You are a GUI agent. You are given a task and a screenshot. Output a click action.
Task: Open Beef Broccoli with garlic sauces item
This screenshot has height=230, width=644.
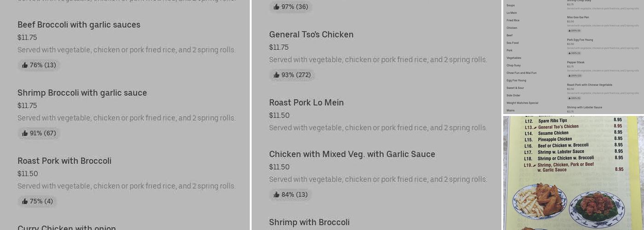pos(79,25)
